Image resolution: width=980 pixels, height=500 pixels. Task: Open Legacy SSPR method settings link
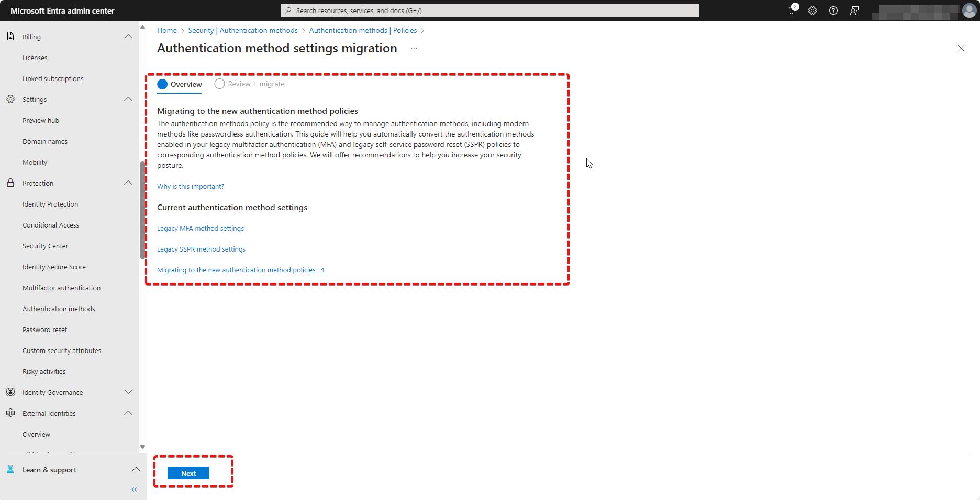201,249
